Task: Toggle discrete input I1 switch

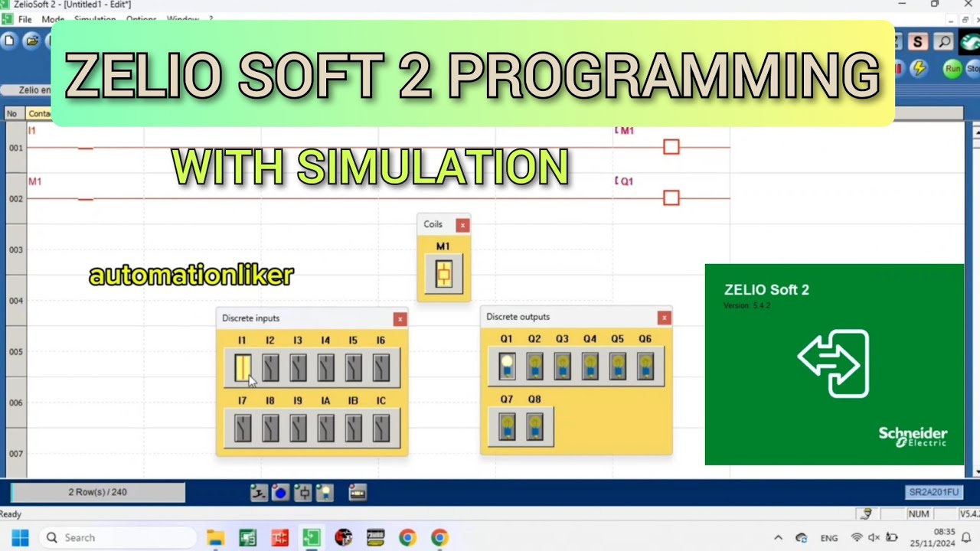Action: pos(243,368)
